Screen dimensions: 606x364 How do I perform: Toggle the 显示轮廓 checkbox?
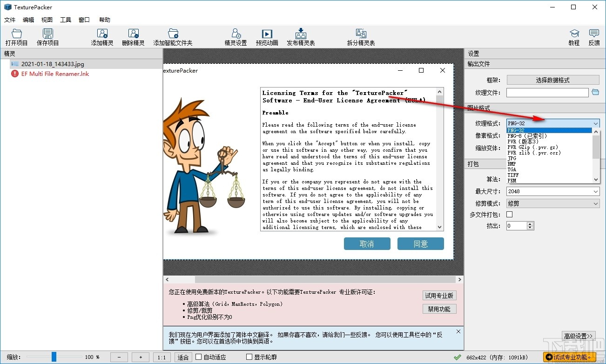tap(249, 357)
